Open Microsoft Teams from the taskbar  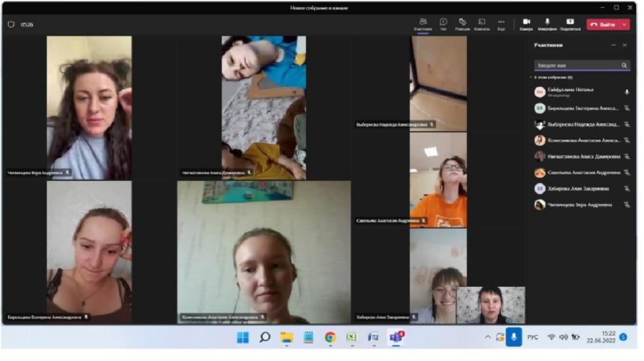[x=396, y=337]
